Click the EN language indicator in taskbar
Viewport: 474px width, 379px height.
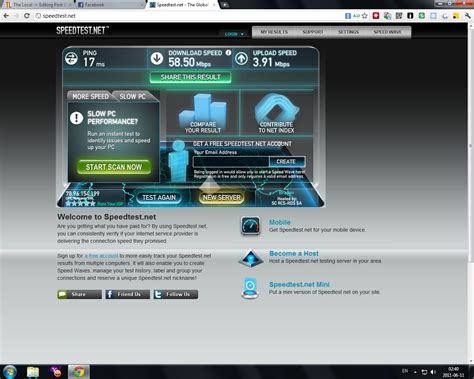[x=405, y=371]
